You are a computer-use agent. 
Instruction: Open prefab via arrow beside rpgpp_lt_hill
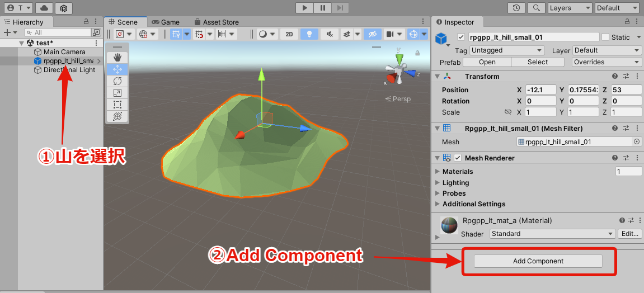click(x=99, y=61)
